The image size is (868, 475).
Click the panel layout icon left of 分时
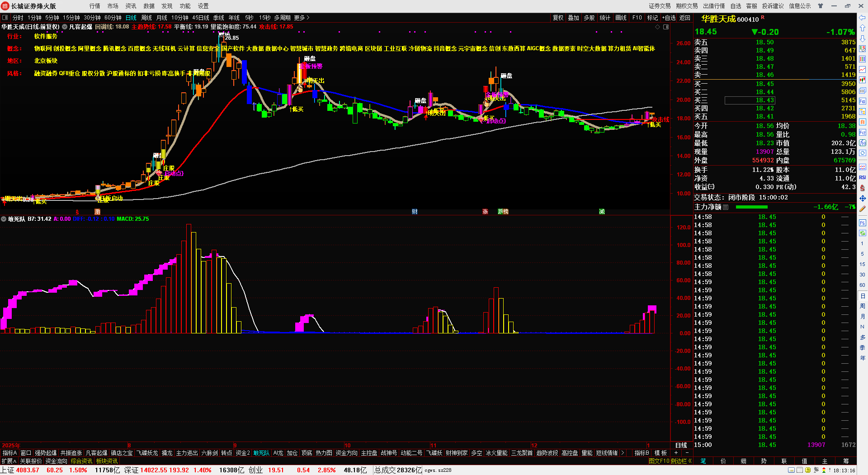pos(5,18)
